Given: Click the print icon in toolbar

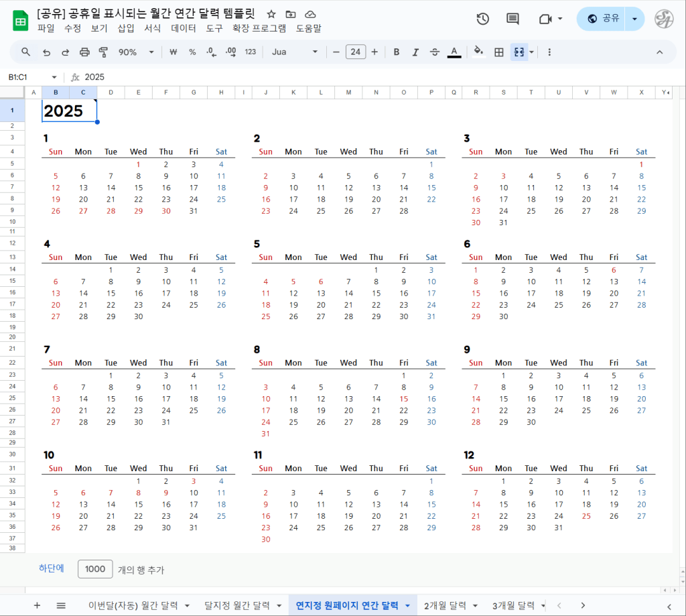Looking at the screenshot, I should click(84, 52).
